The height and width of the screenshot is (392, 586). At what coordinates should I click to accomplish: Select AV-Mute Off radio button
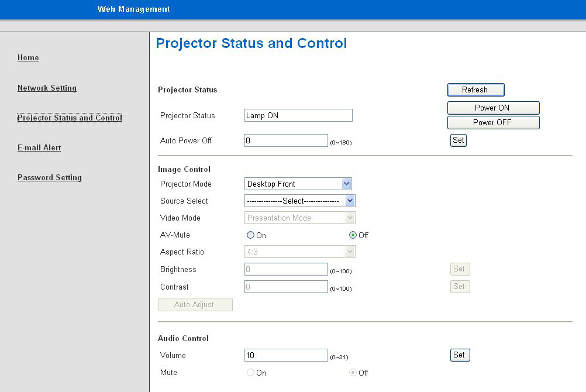point(353,235)
